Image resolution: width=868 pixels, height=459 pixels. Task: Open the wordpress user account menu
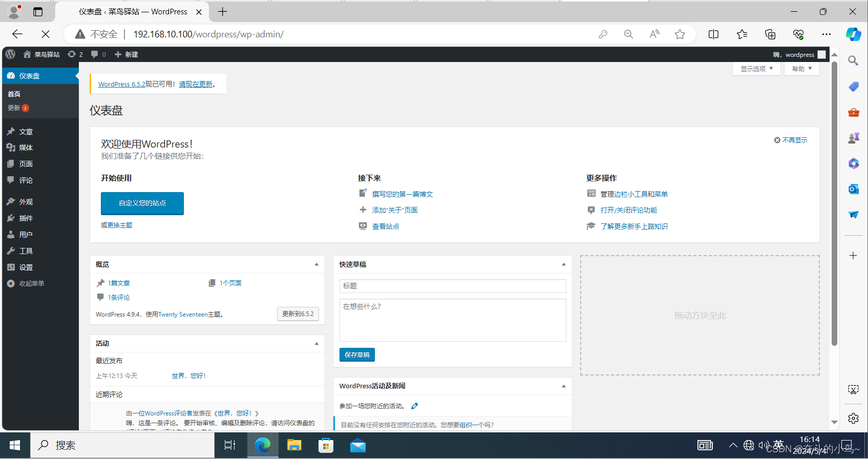click(x=799, y=55)
